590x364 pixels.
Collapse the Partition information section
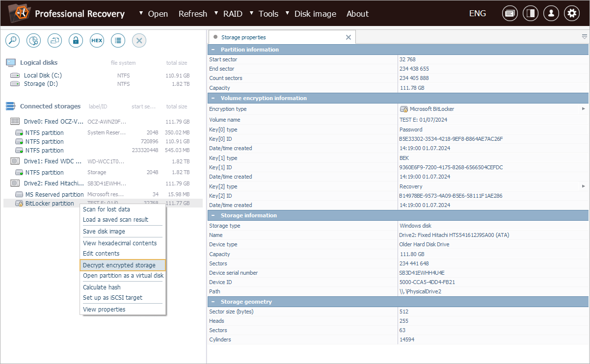(x=213, y=50)
